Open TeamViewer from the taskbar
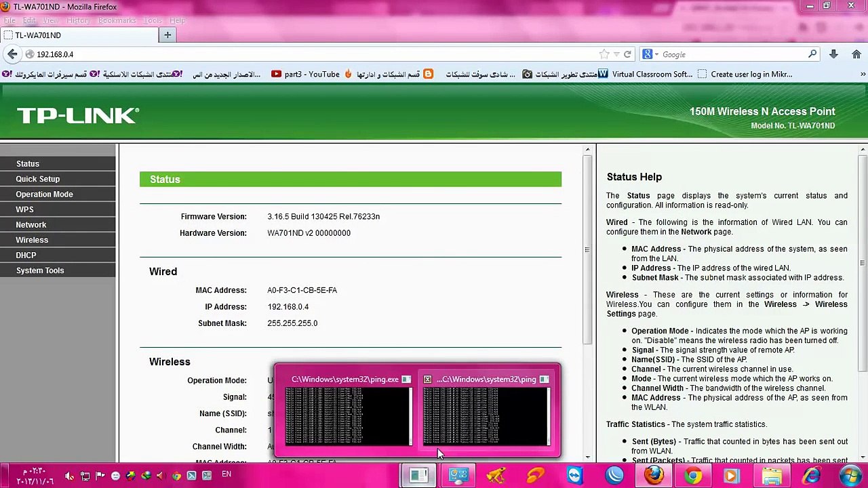The height and width of the screenshot is (488, 868). (575, 476)
